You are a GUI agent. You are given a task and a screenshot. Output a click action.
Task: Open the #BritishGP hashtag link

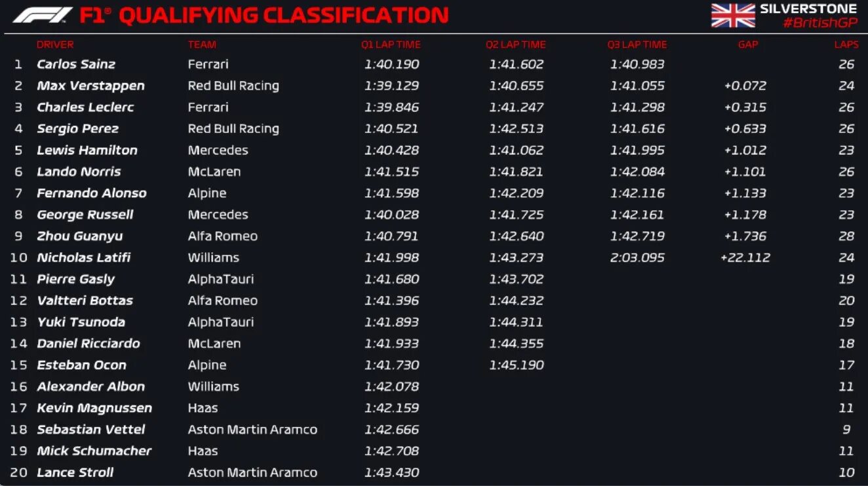819,23
